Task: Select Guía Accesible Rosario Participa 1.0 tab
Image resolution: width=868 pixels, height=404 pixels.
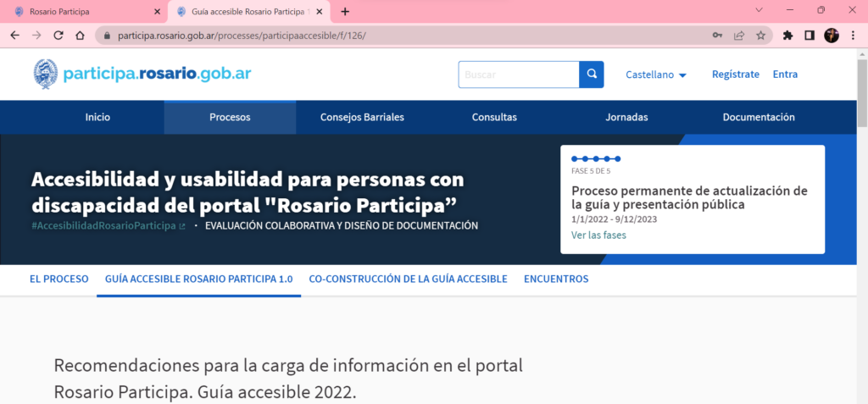Action: pyautogui.click(x=198, y=279)
